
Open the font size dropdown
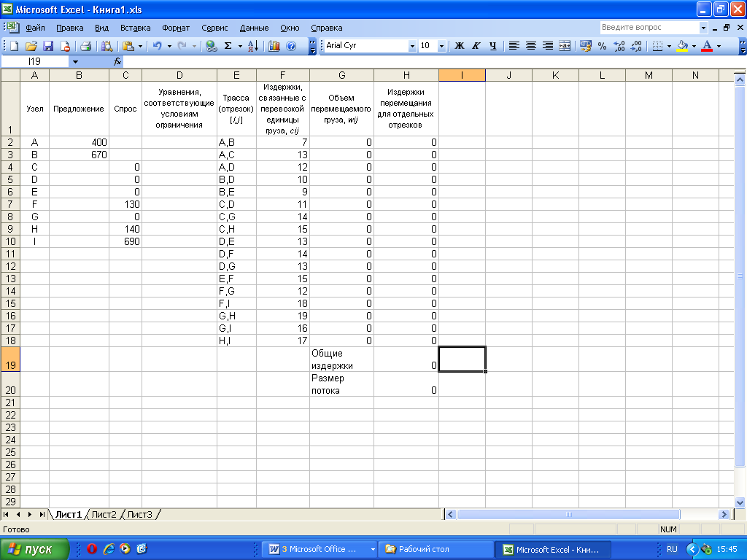[x=442, y=46]
